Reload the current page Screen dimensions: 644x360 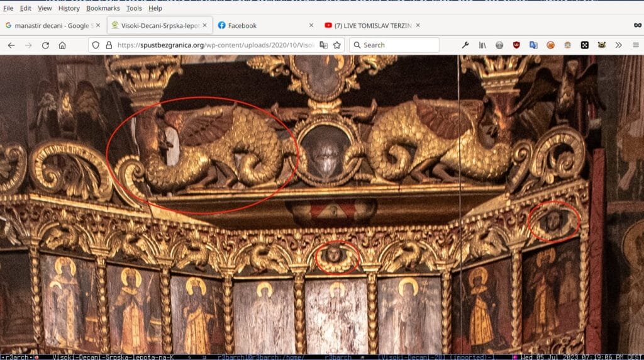(45, 45)
